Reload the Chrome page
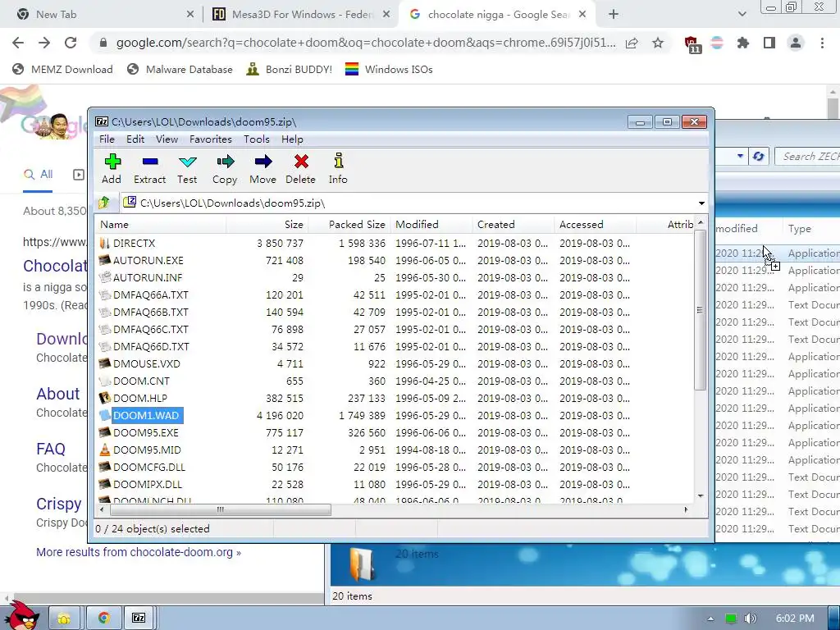The image size is (840, 630). 71,43
